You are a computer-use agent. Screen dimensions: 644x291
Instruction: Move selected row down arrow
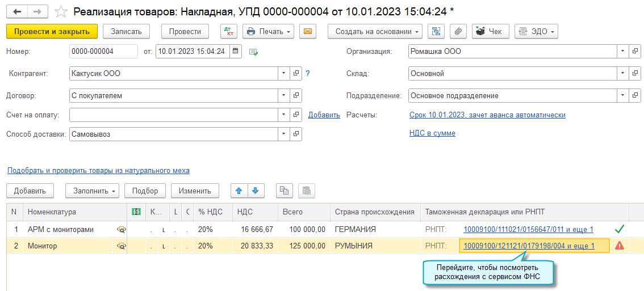256,191
